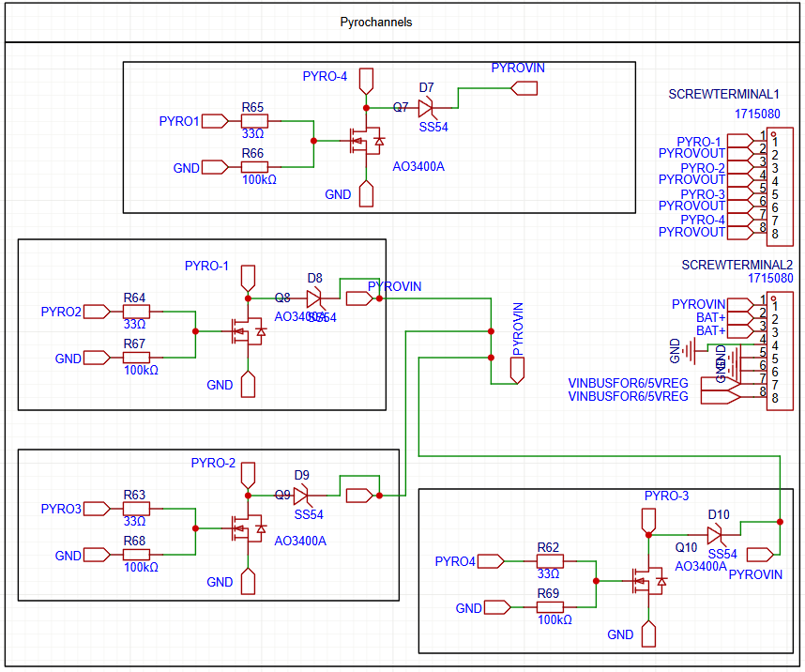Select the R68 100kΩ resistor
Image resolution: width=805 pixels, height=672 pixels.
click(x=135, y=555)
